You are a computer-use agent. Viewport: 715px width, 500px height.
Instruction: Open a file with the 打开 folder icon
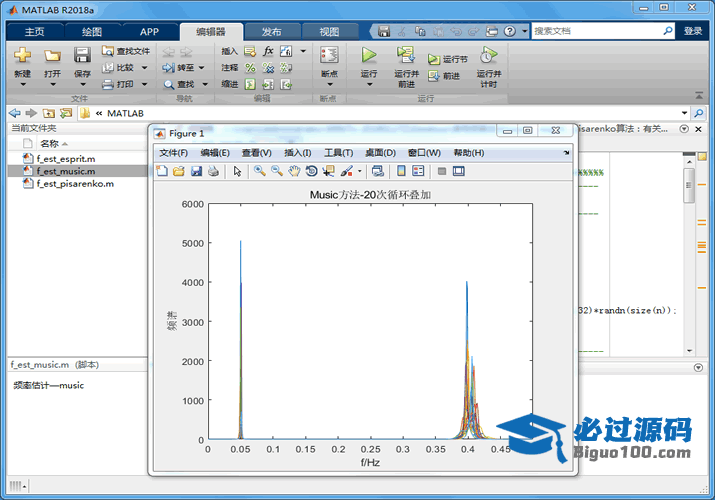click(x=52, y=56)
